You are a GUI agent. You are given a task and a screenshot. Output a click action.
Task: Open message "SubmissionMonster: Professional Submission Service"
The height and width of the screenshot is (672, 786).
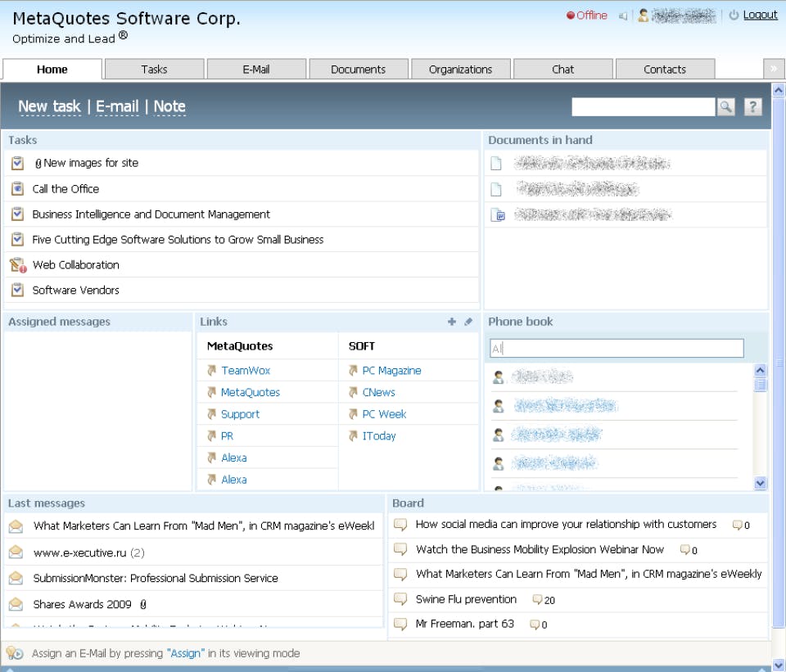coord(156,579)
